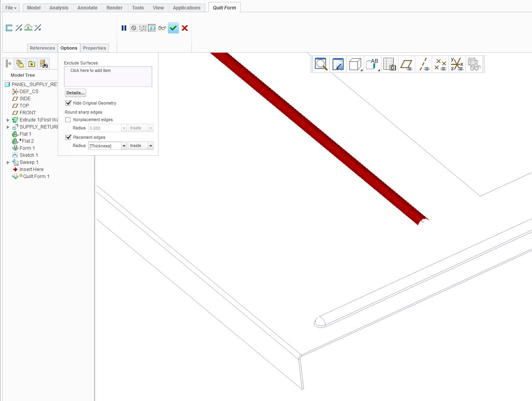This screenshot has height=401, width=532.
Task: Cancel the feature with the red X
Action: (x=185, y=28)
